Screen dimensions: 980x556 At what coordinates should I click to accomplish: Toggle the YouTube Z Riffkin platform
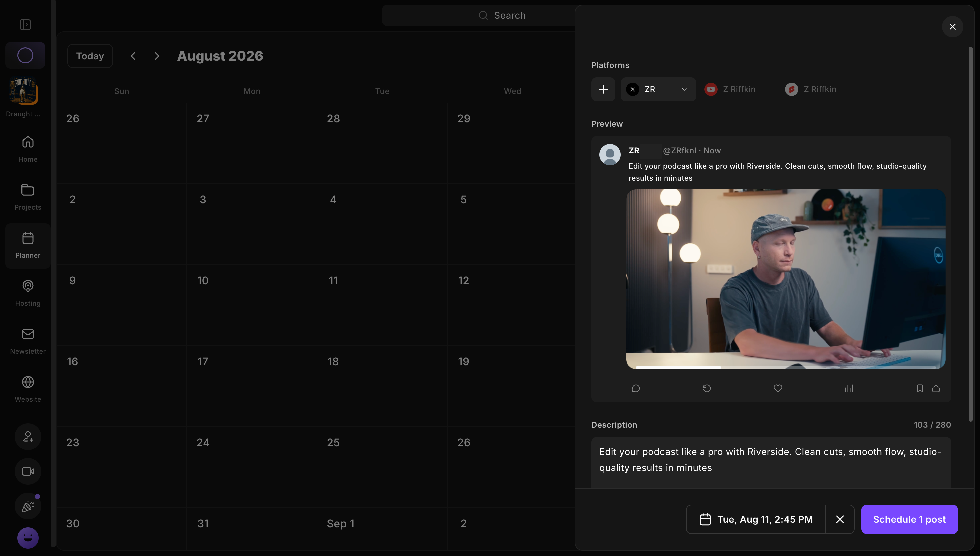click(730, 89)
